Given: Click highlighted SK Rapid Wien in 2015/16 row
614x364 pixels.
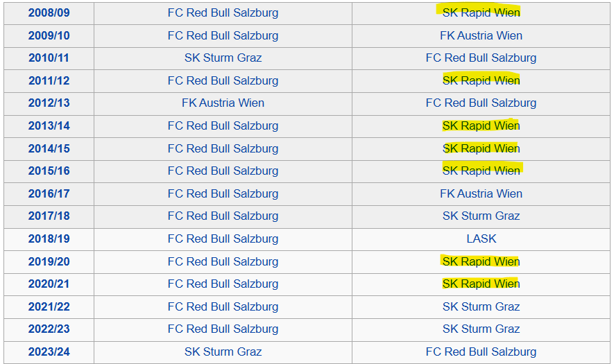Looking at the screenshot, I should coord(481,171).
